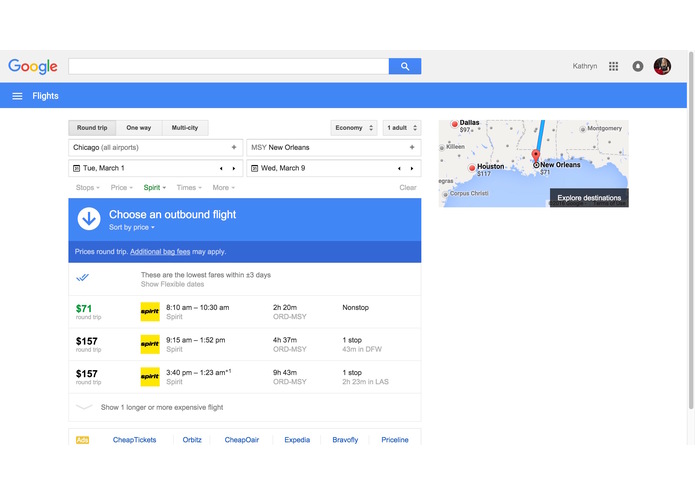Click Spirit logo on 3:40 pm flight
The image size is (695, 494).
tap(150, 377)
